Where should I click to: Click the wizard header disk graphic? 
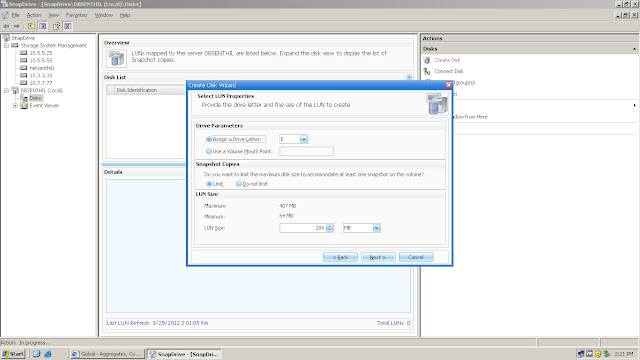pyautogui.click(x=437, y=104)
